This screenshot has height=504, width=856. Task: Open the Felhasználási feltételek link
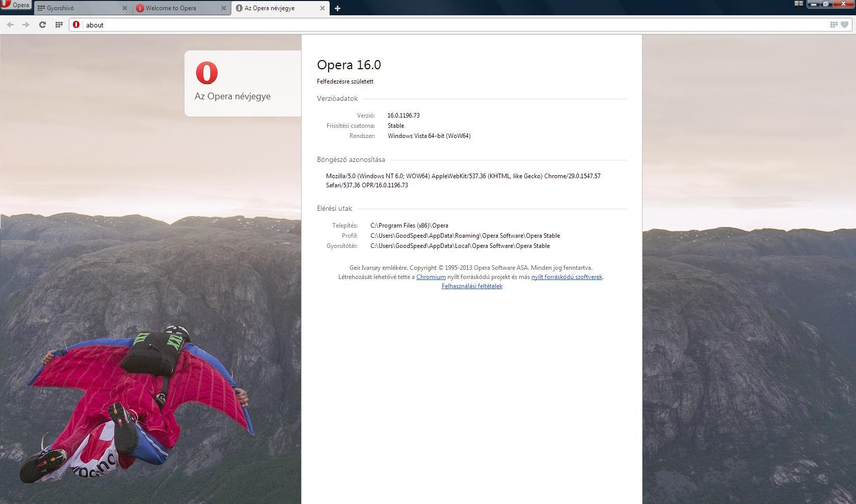click(x=472, y=286)
